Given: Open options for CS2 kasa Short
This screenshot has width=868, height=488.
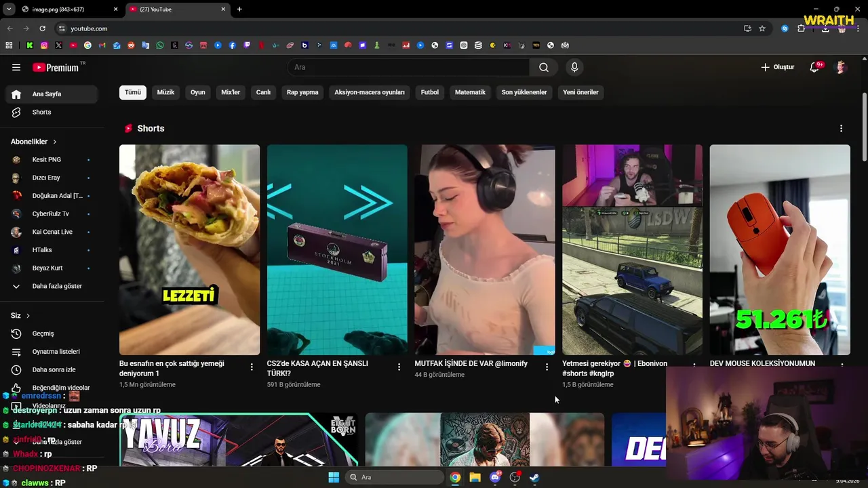Looking at the screenshot, I should pyautogui.click(x=399, y=367).
